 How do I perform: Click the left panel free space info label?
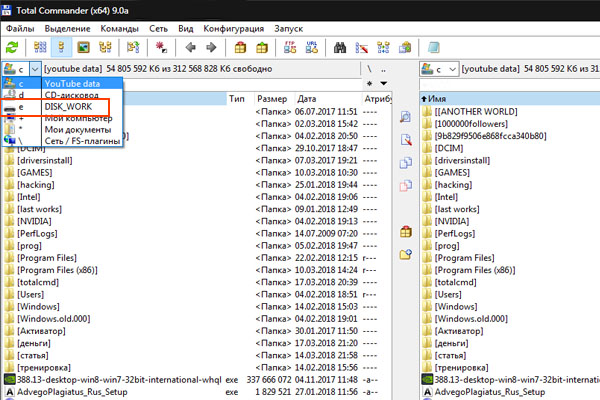[x=158, y=69]
